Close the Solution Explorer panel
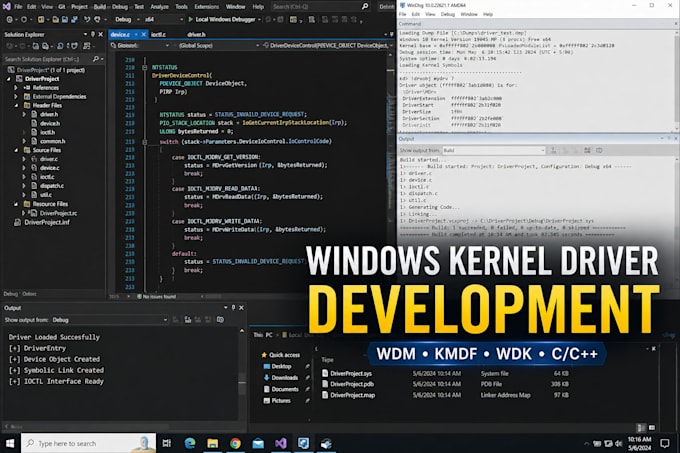The height and width of the screenshot is (453, 680). (101, 34)
